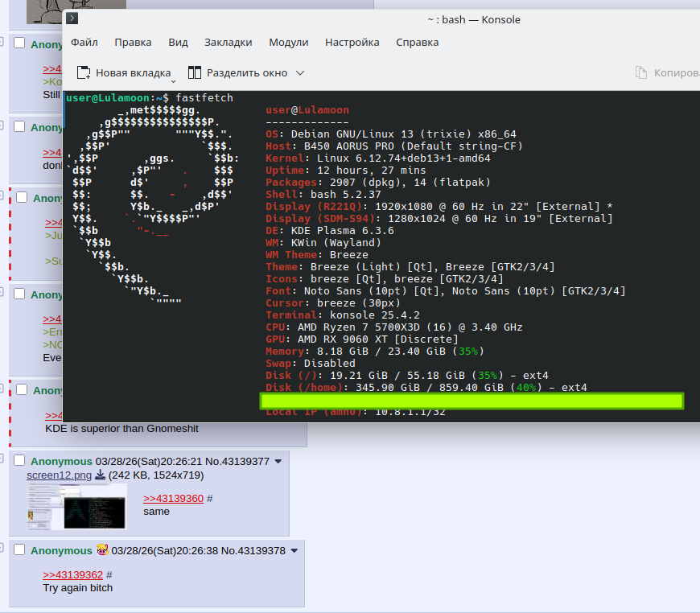Follow the >>43139360 quote link
700x613 pixels.
pos(173,498)
